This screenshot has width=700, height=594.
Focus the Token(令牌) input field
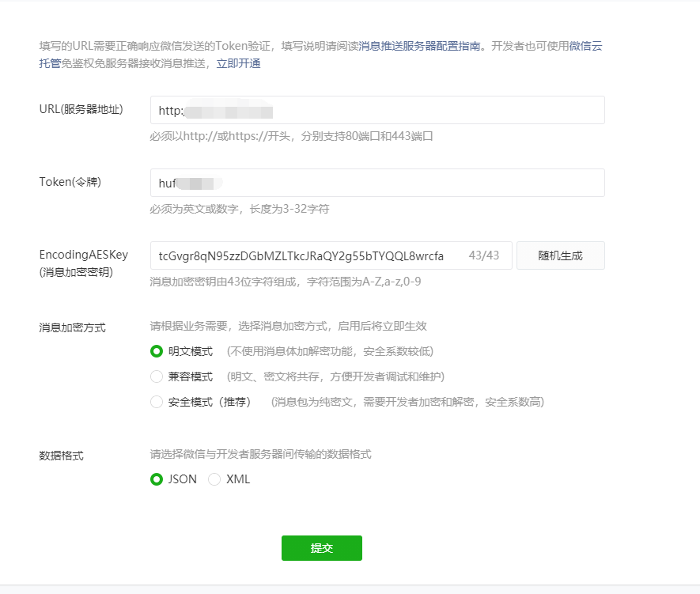click(x=377, y=182)
